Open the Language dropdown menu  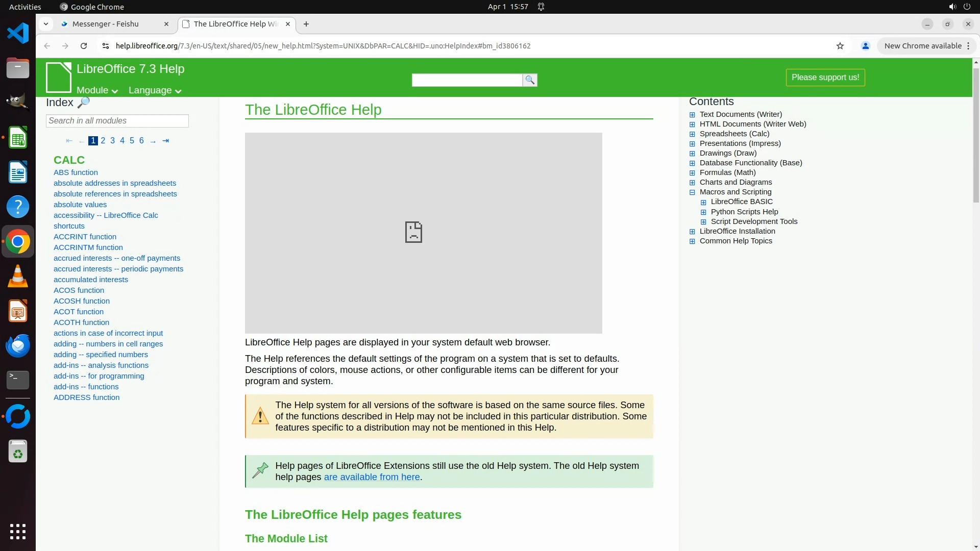pyautogui.click(x=155, y=90)
